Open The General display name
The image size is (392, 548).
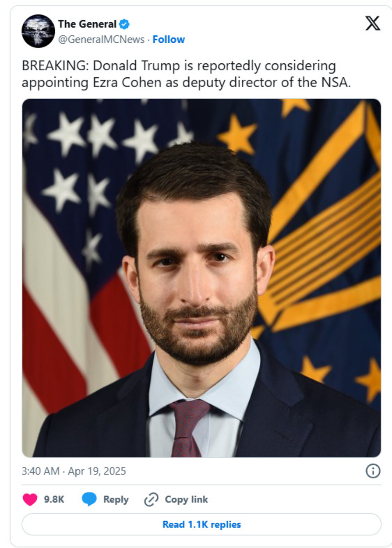(x=87, y=24)
